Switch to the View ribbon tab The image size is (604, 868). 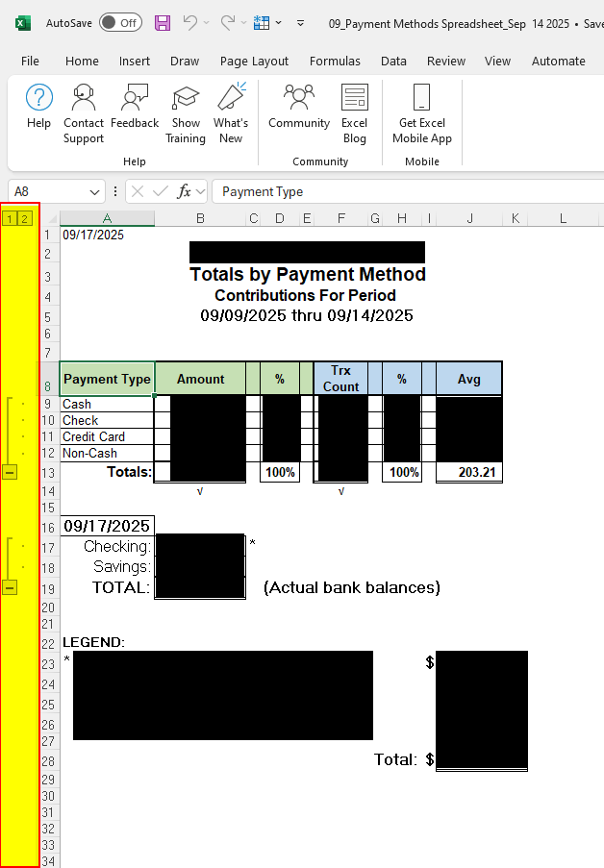pos(497,61)
